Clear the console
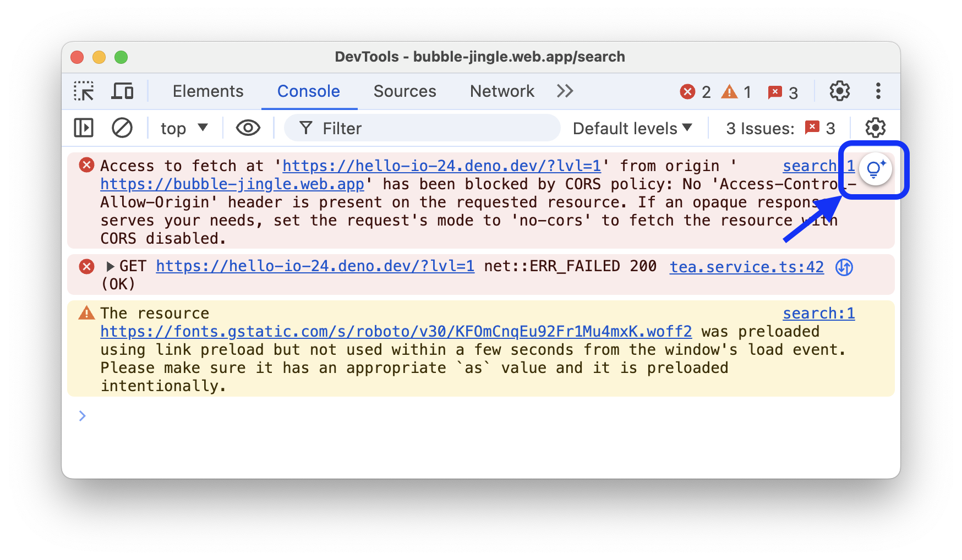This screenshot has width=962, height=560. pos(122,128)
